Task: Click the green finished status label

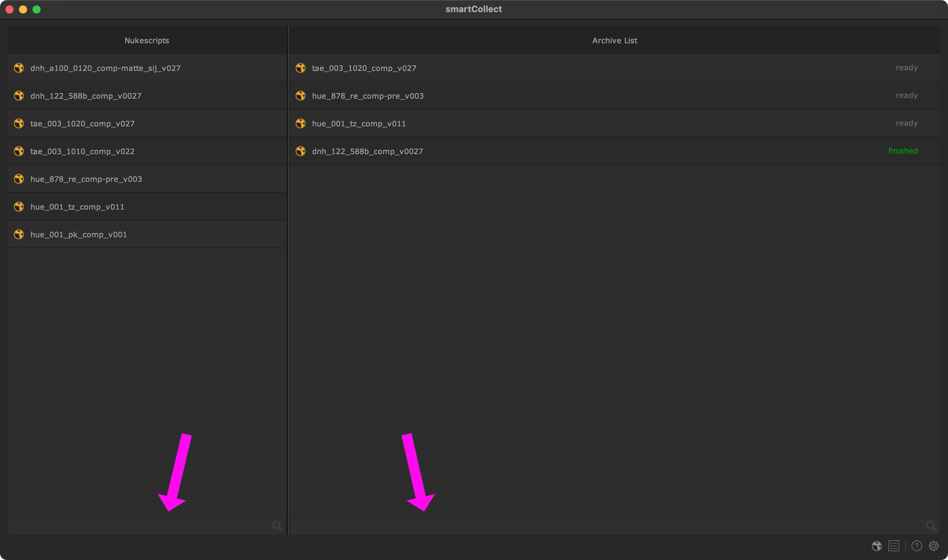Action: point(903,151)
